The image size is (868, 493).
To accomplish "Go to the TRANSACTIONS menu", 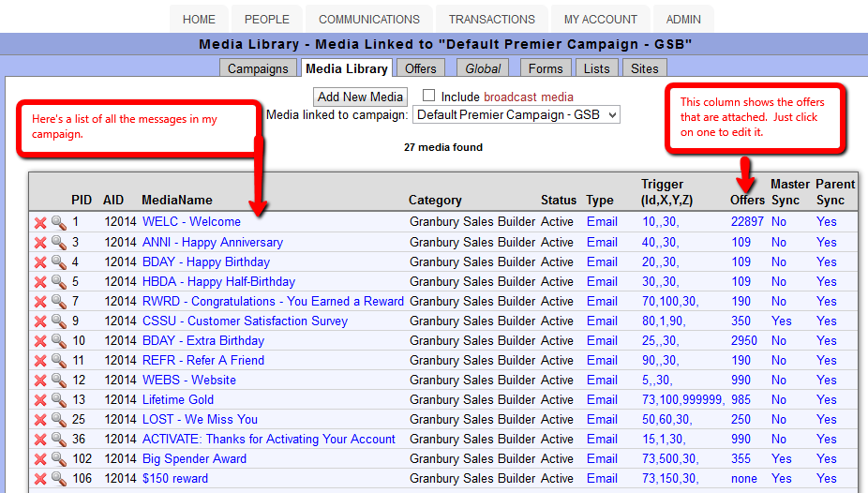I will pos(492,19).
